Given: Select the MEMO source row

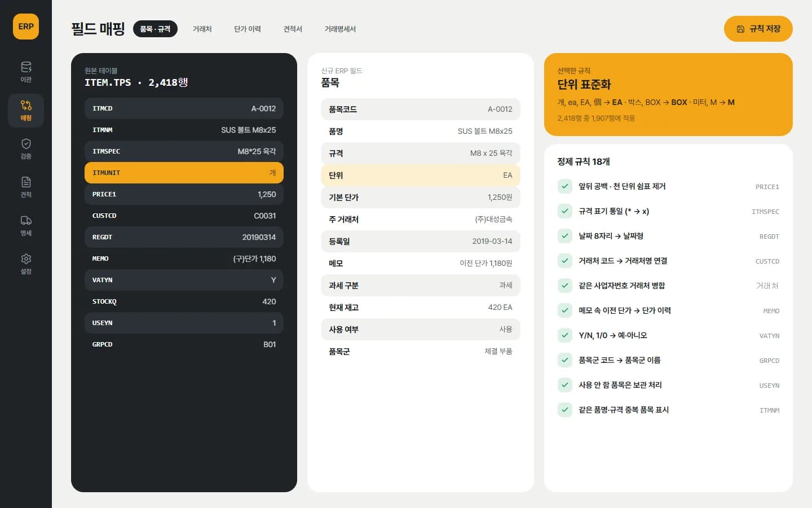Looking at the screenshot, I should coord(184,259).
